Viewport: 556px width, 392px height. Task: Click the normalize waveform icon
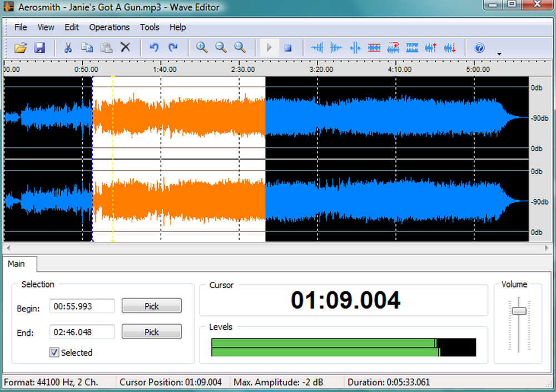pyautogui.click(x=355, y=47)
